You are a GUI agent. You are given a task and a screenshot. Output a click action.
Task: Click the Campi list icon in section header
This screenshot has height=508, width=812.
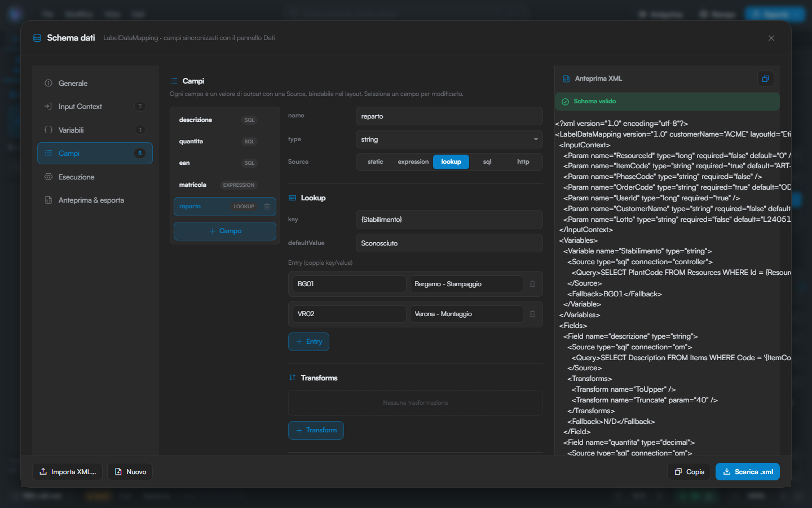pos(174,81)
